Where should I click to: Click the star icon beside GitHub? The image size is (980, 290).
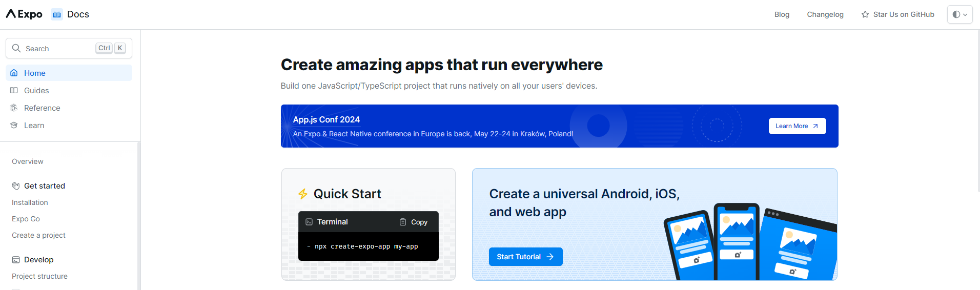[x=865, y=14]
